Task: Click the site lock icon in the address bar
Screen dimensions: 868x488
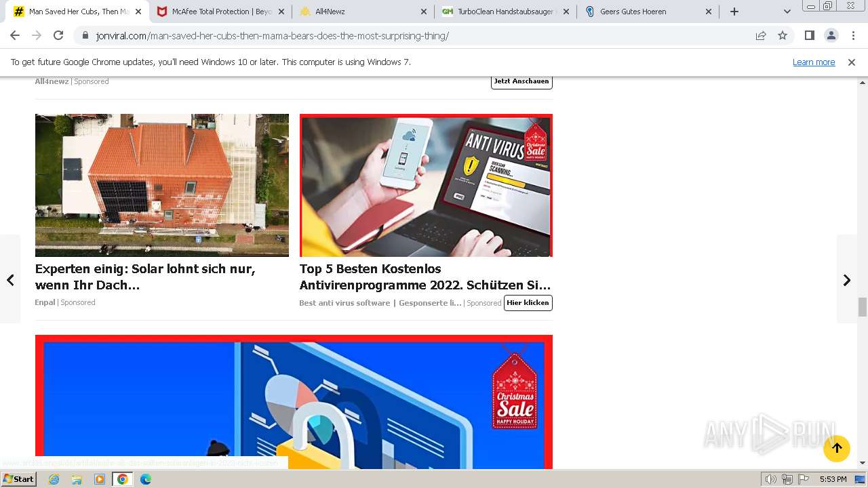Action: point(85,36)
